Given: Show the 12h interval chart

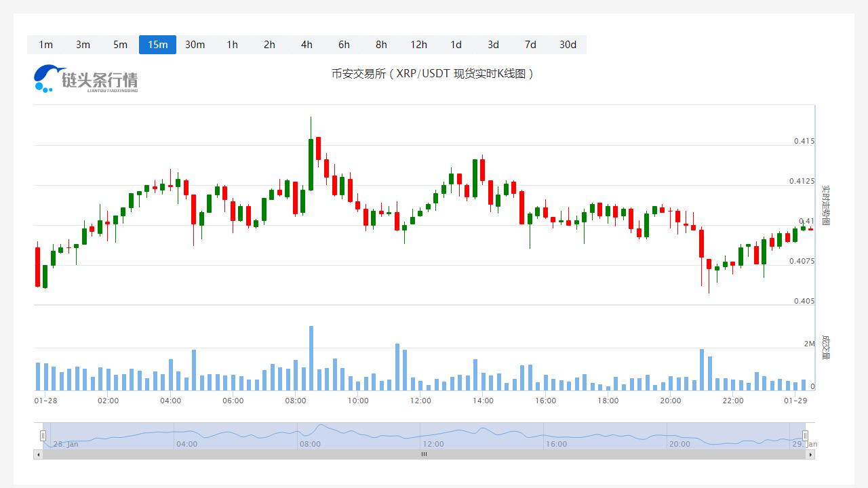Looking at the screenshot, I should [418, 45].
